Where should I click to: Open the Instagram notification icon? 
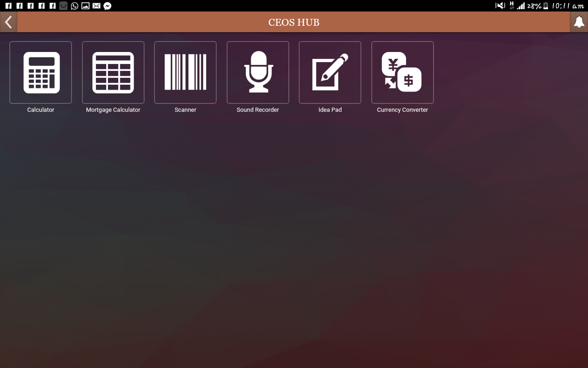63,6
